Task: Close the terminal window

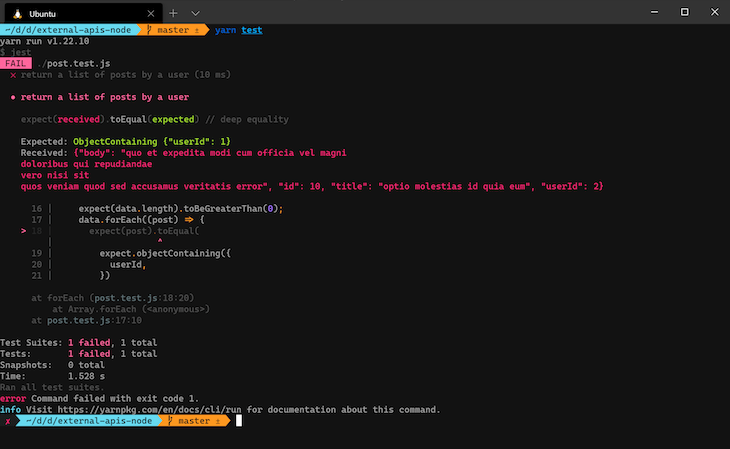Action: pos(715,12)
